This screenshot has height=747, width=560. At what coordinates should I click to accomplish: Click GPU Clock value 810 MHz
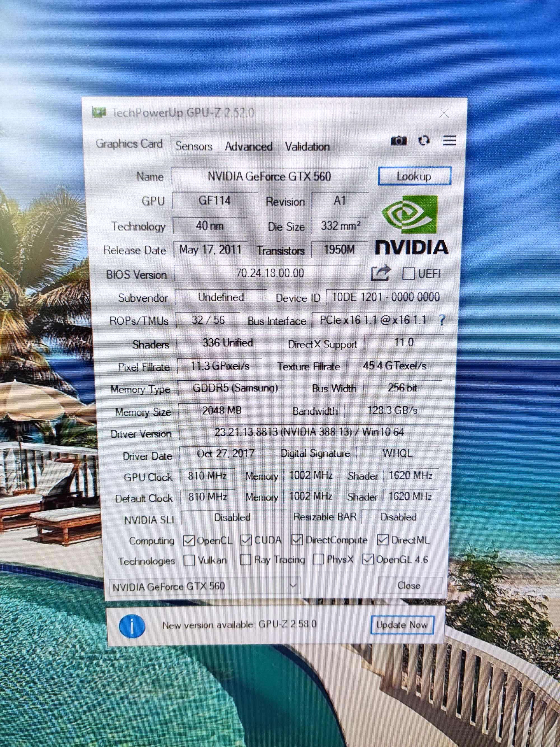point(207,476)
